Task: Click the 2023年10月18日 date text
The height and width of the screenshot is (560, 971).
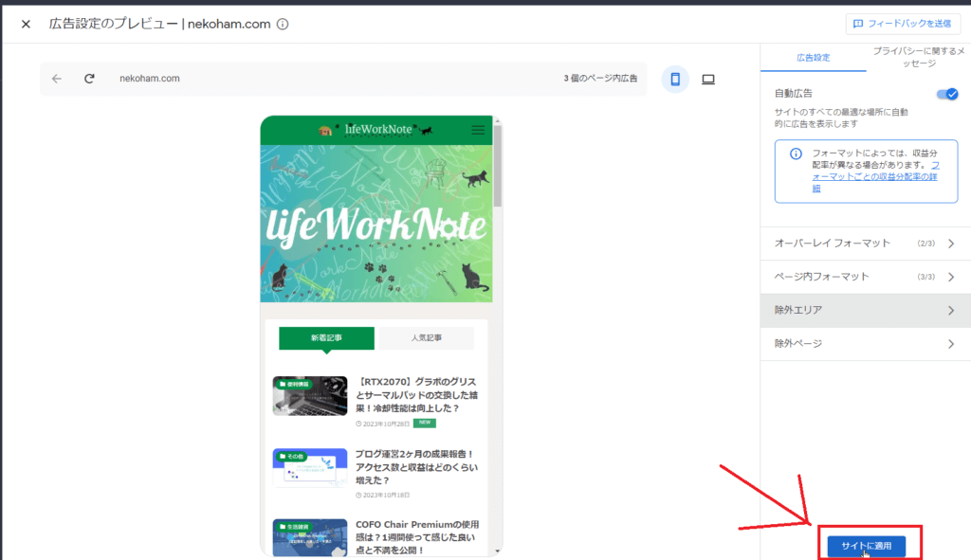Action: [383, 495]
